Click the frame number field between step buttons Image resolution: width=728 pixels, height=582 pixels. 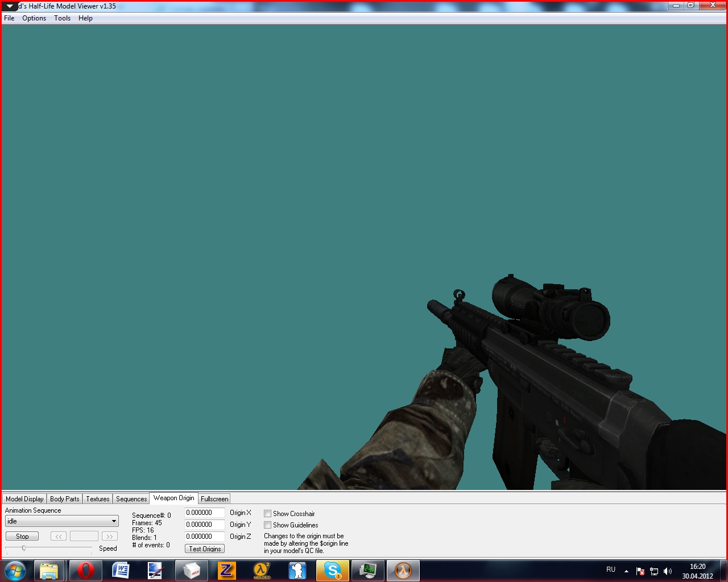(84, 536)
